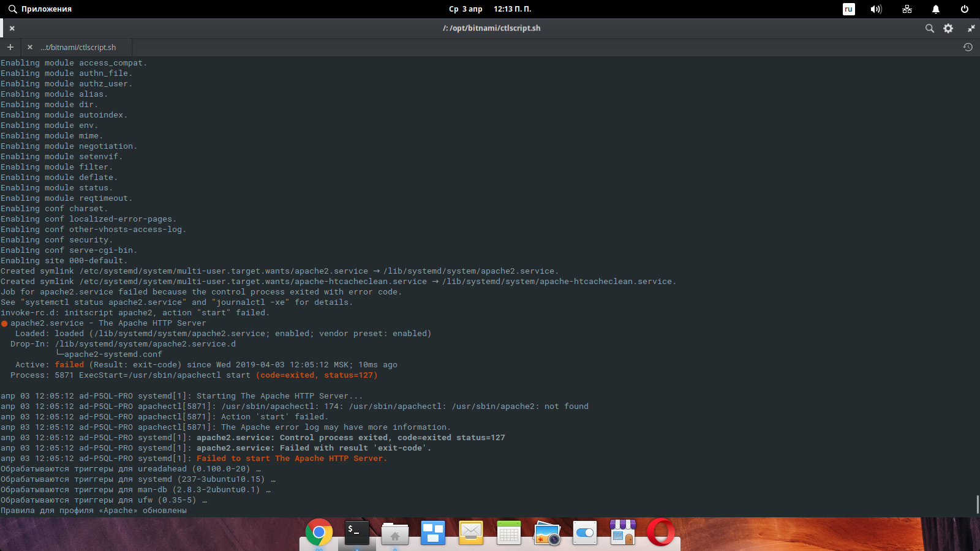Viewport: 980px width, 551px height.
Task: Open the Photos app from the dock
Action: tap(547, 533)
